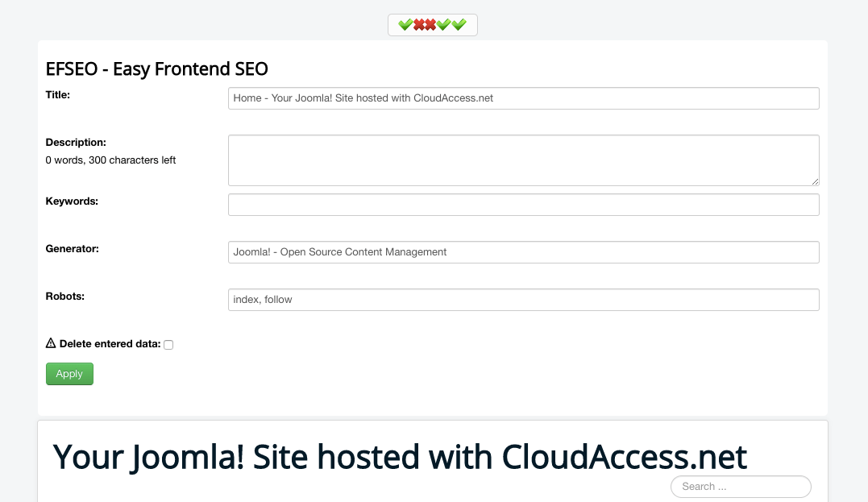Click the 'Keywords:' label

pyautogui.click(x=72, y=201)
